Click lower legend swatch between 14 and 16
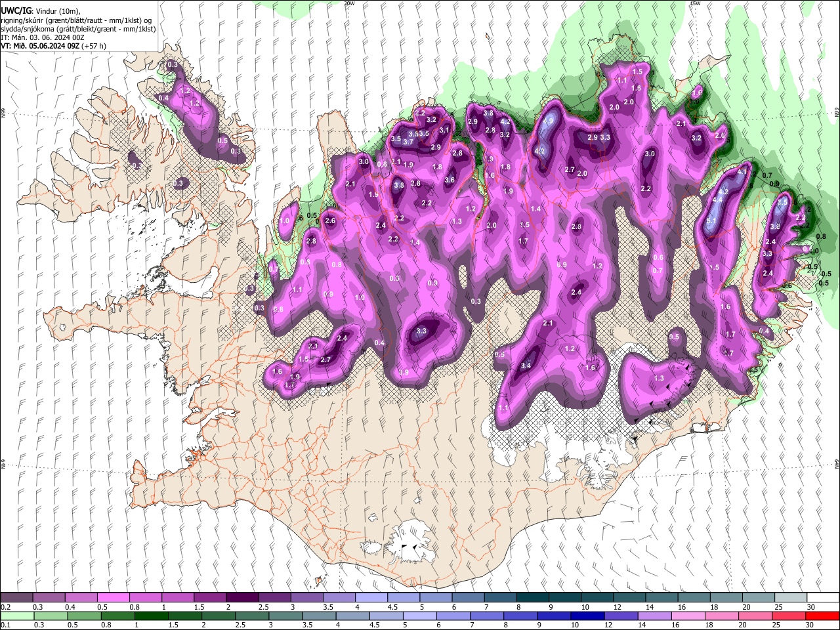 (x=654, y=616)
